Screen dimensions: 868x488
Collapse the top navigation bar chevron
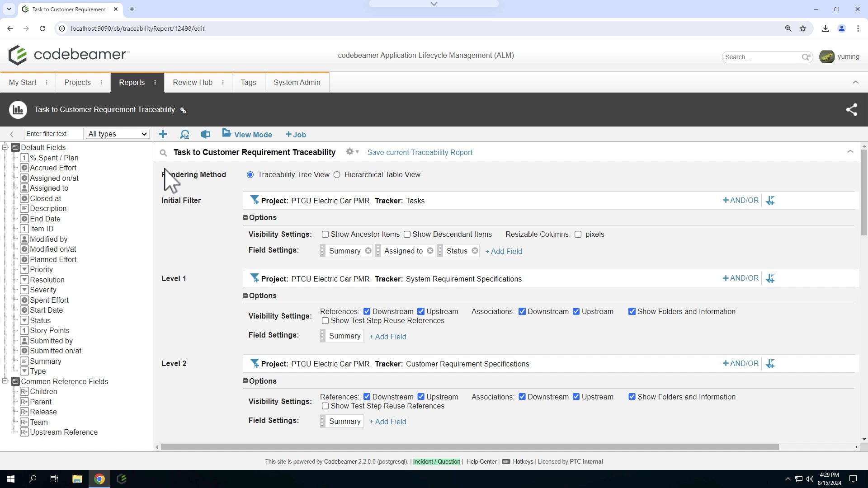pyautogui.click(x=855, y=82)
